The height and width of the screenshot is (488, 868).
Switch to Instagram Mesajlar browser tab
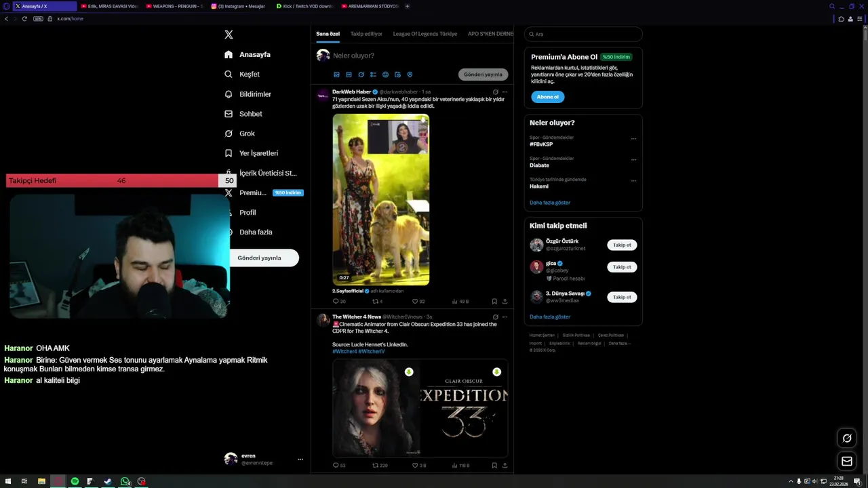click(x=238, y=6)
